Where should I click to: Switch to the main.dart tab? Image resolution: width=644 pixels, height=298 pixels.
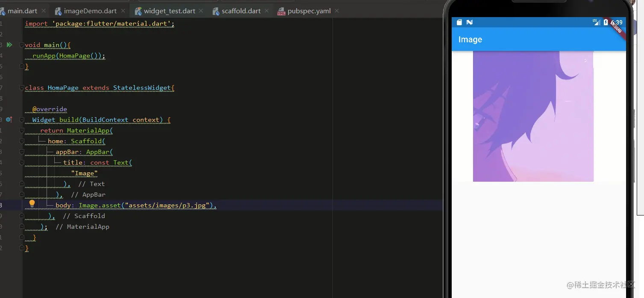[22, 11]
